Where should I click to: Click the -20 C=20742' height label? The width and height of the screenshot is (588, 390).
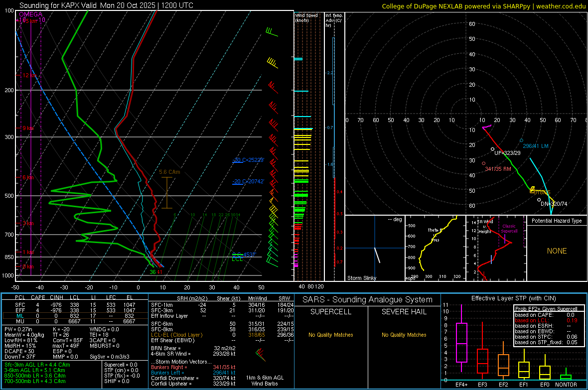click(248, 181)
